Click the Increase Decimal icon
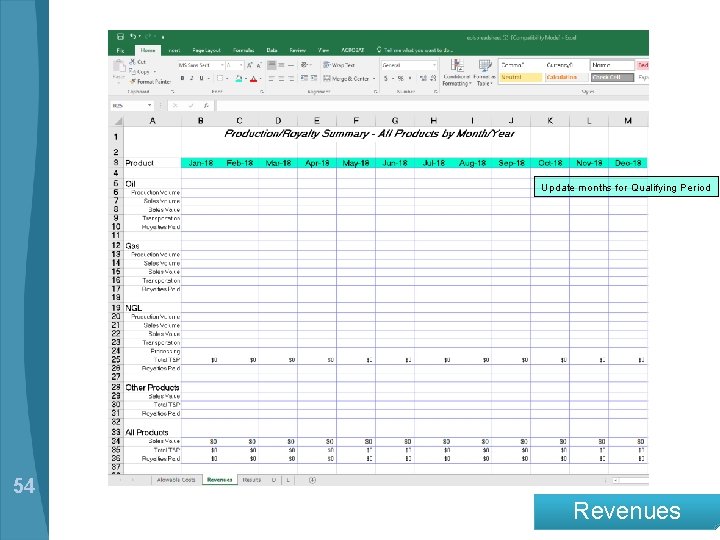This screenshot has height=540, width=720. click(423, 79)
